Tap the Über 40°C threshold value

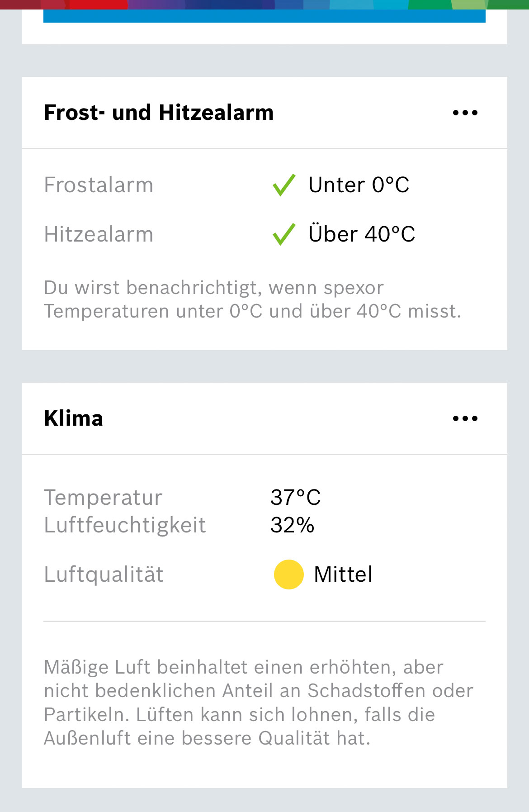pos(361,234)
